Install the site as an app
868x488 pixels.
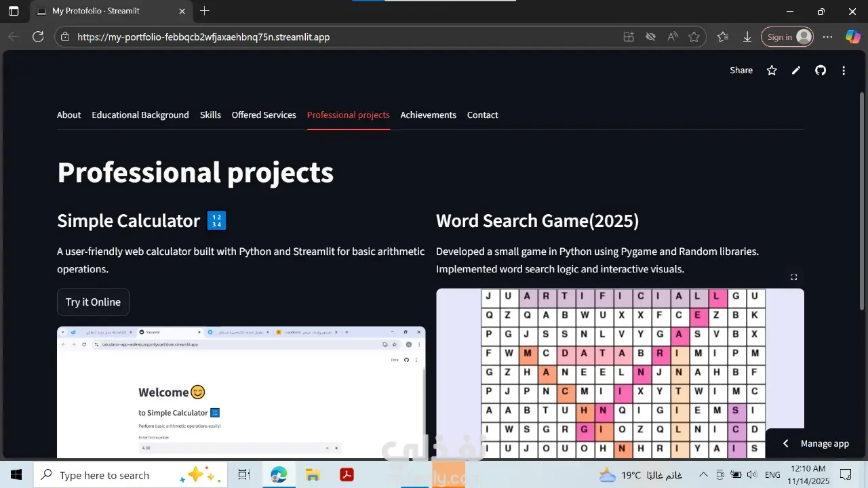click(x=629, y=37)
